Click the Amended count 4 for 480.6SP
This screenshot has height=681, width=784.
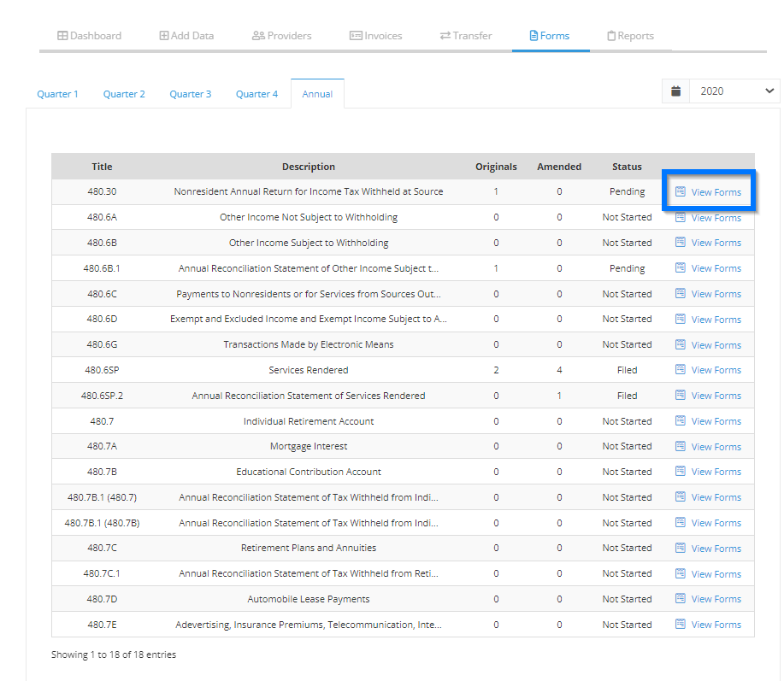point(559,370)
